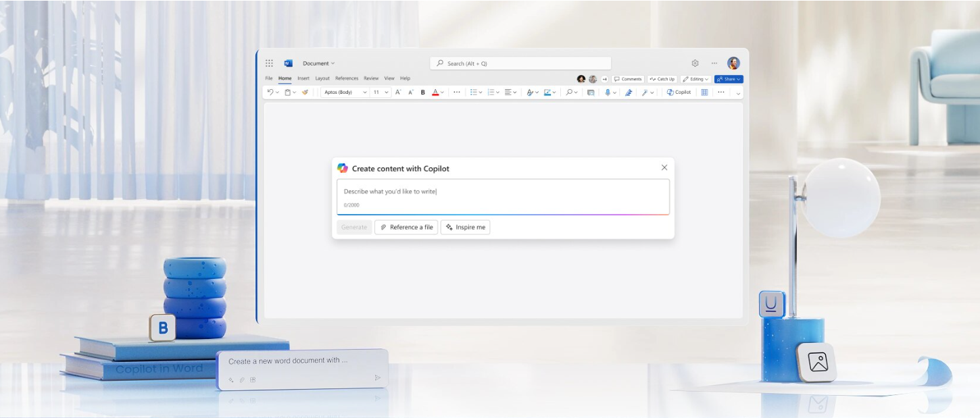Switch to the References tab
Screen dimensions: 980x418
[x=347, y=78]
